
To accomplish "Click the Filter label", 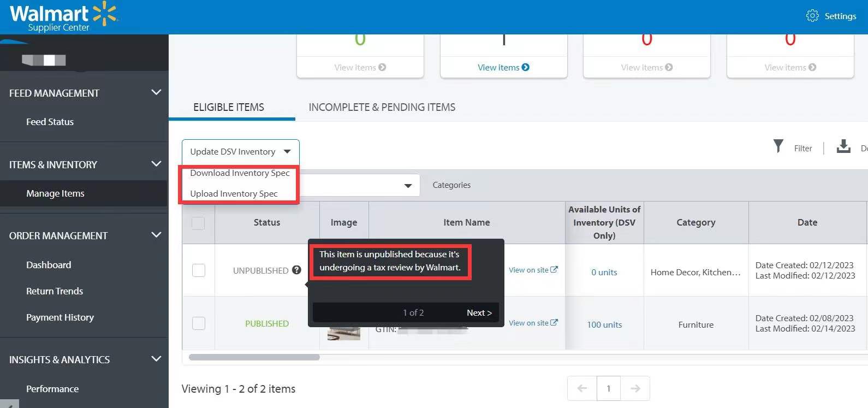I will 803,148.
